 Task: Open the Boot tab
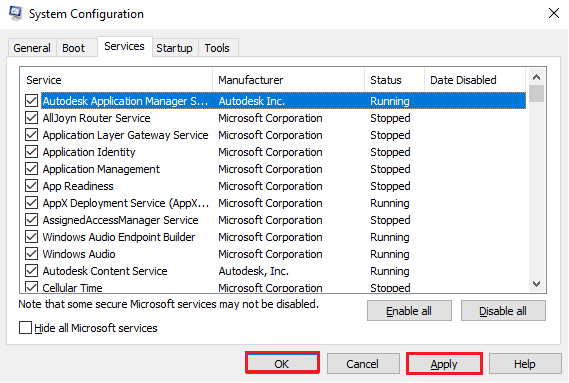coord(74,48)
